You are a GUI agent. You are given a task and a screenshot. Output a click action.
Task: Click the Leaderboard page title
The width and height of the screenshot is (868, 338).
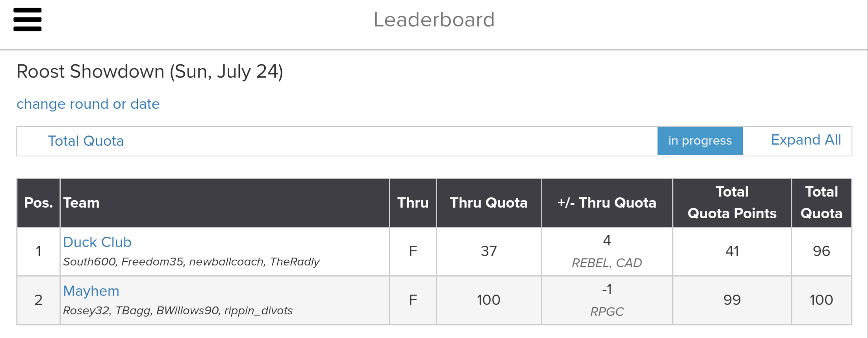click(x=434, y=20)
